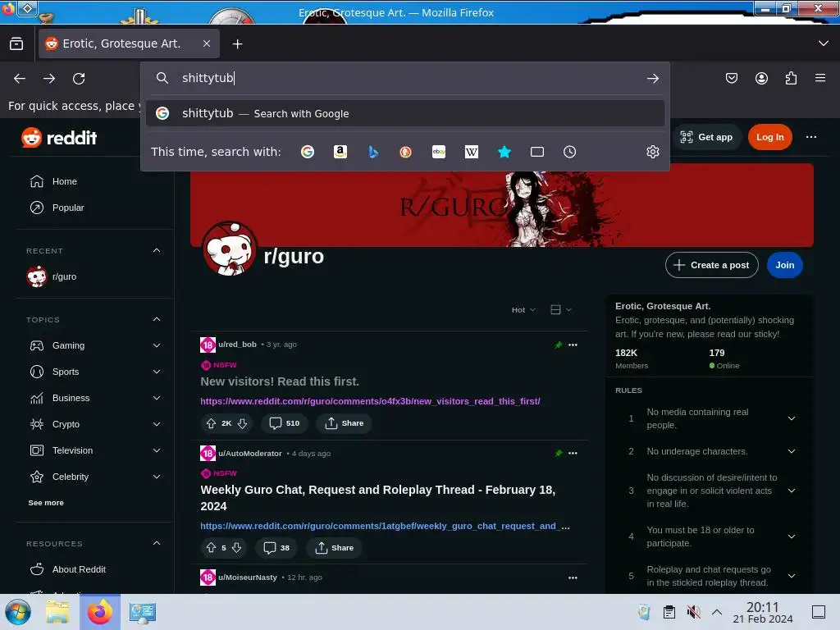This screenshot has width=840, height=630.
Task: Collapse the RECENT section
Action: tap(157, 251)
